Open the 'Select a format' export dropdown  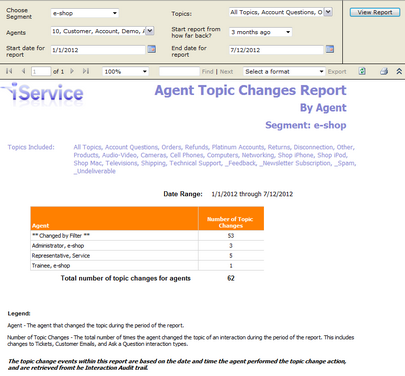284,71
